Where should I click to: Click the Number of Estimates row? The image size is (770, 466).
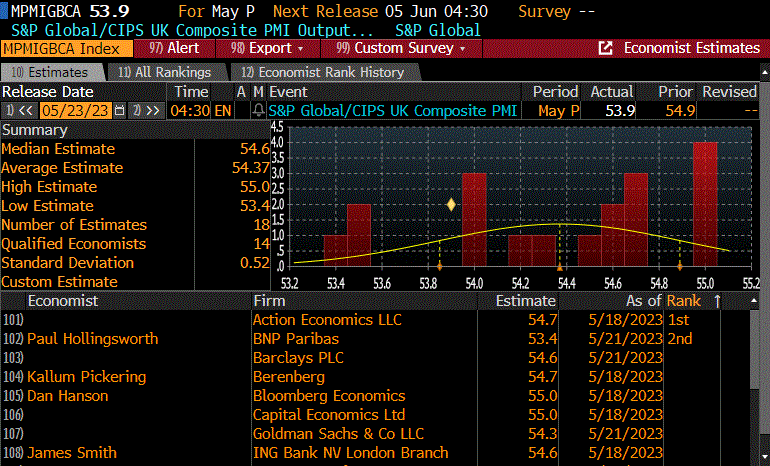[x=135, y=225]
